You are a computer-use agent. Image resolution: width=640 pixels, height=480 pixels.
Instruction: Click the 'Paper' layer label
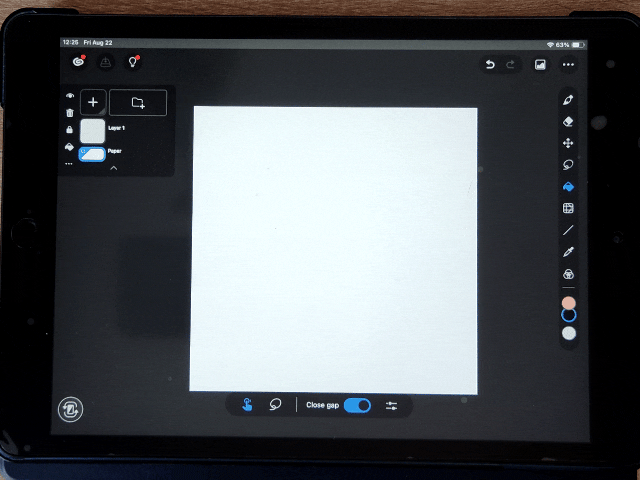(115, 151)
